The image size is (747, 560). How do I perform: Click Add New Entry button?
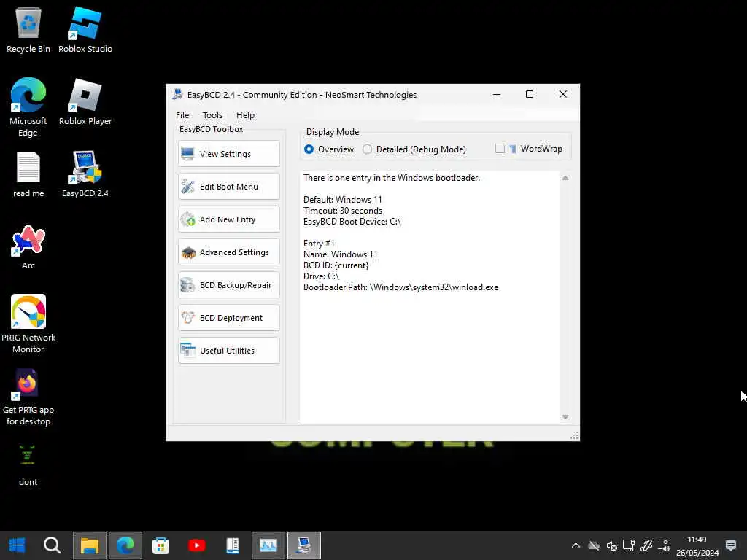pos(228,219)
